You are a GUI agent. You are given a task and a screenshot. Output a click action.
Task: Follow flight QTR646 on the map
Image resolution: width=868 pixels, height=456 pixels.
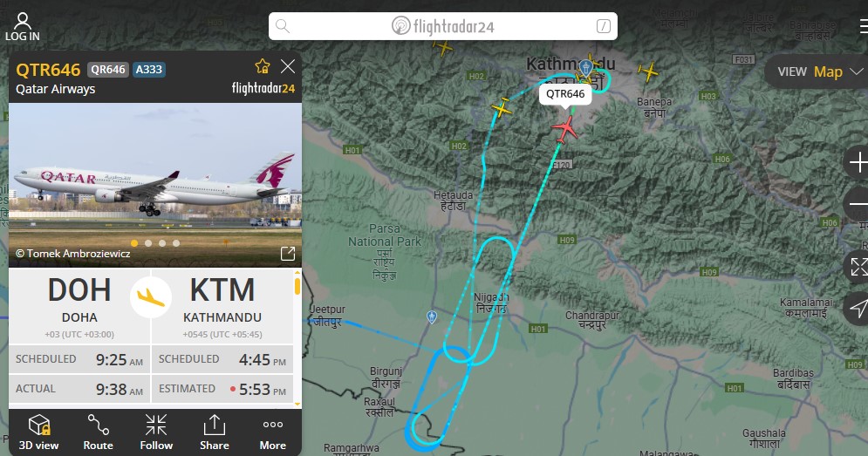[156, 432]
